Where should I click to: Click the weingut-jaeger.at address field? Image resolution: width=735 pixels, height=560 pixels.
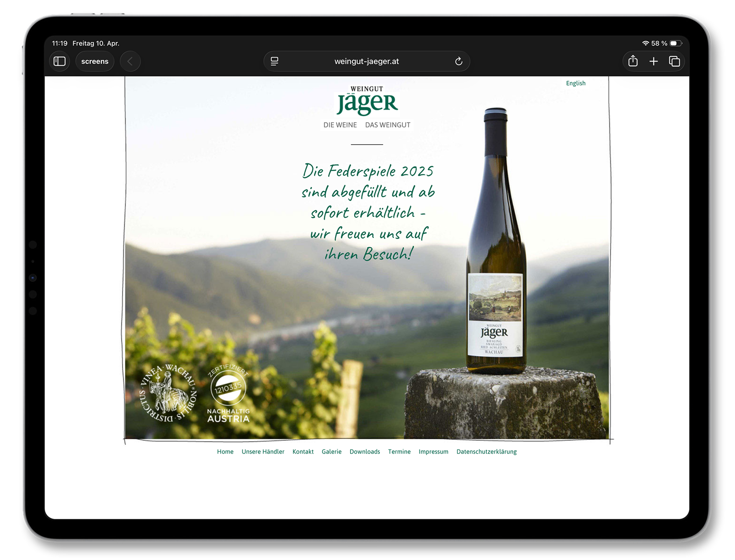click(x=366, y=61)
